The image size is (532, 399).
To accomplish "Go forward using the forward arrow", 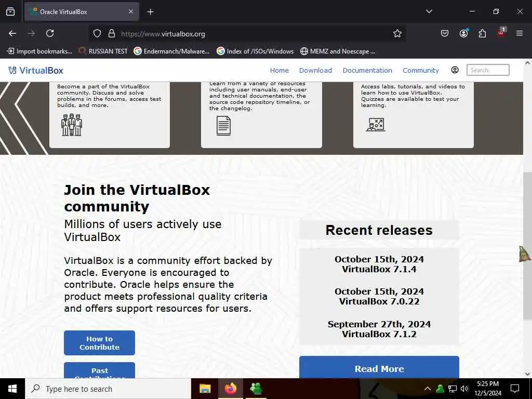I will 31,33.
